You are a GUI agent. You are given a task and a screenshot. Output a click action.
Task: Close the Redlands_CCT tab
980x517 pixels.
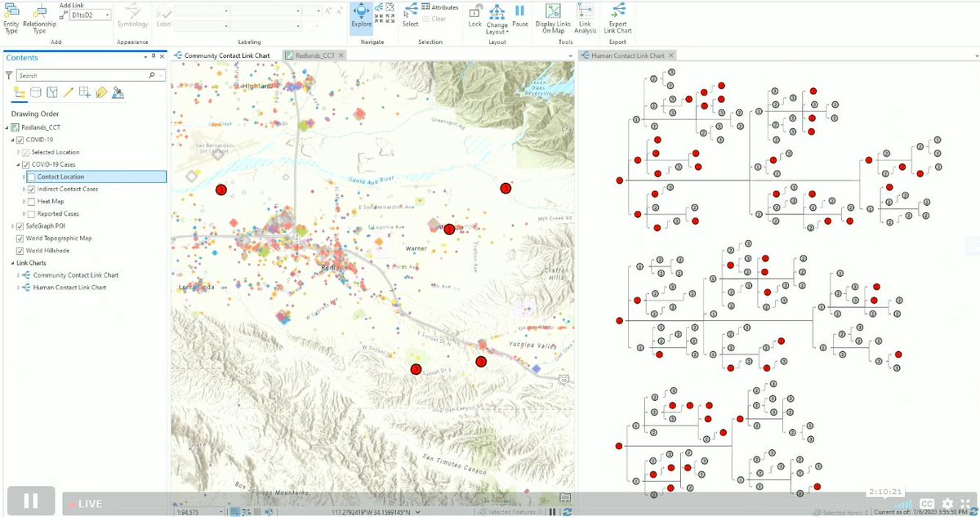pyautogui.click(x=342, y=56)
